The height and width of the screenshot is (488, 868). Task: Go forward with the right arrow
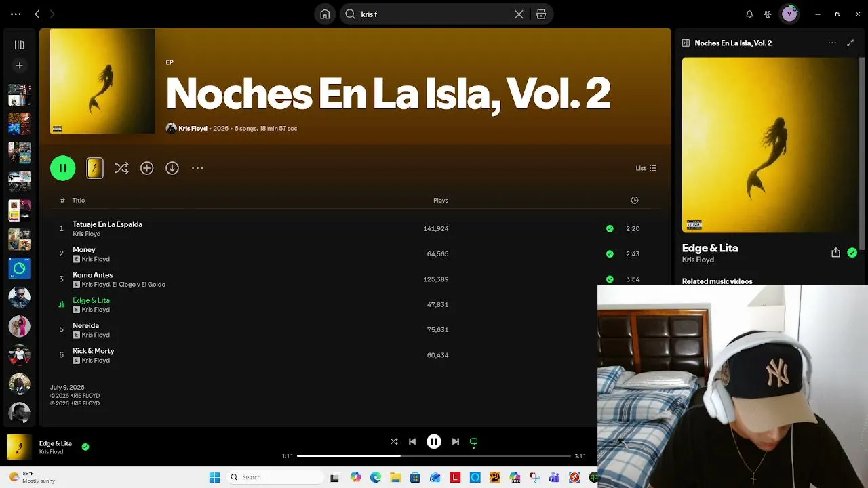52,14
